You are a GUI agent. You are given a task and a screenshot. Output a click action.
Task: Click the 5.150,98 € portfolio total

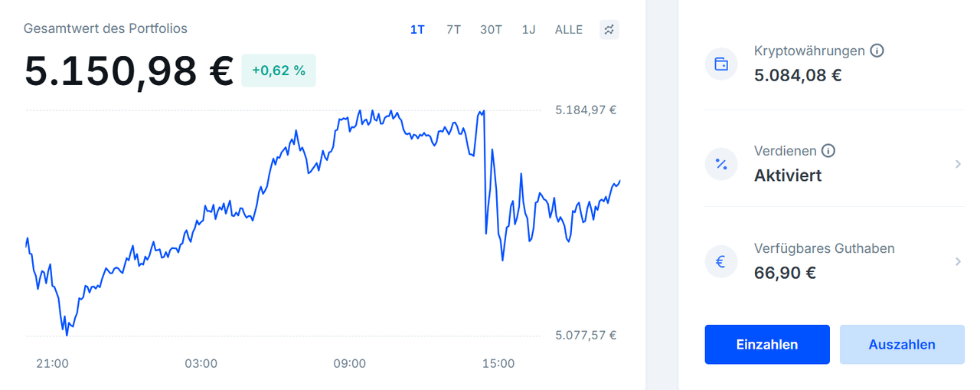point(129,71)
